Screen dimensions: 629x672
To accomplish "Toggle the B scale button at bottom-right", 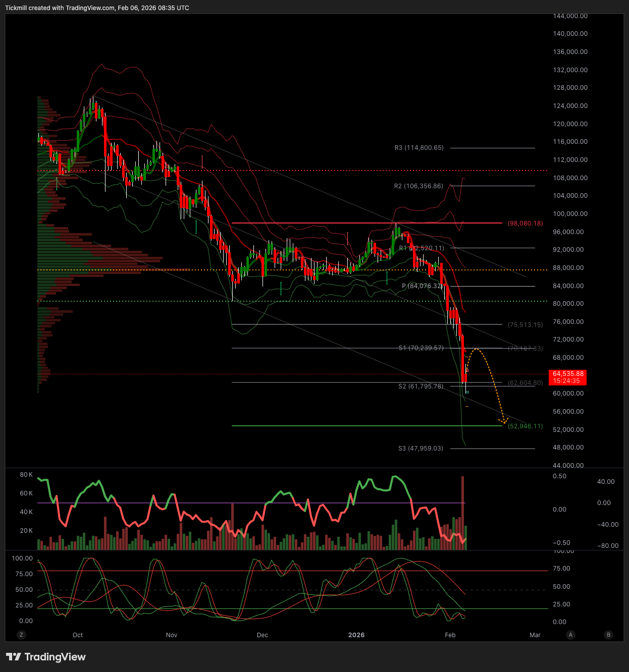I will pyautogui.click(x=608, y=635).
